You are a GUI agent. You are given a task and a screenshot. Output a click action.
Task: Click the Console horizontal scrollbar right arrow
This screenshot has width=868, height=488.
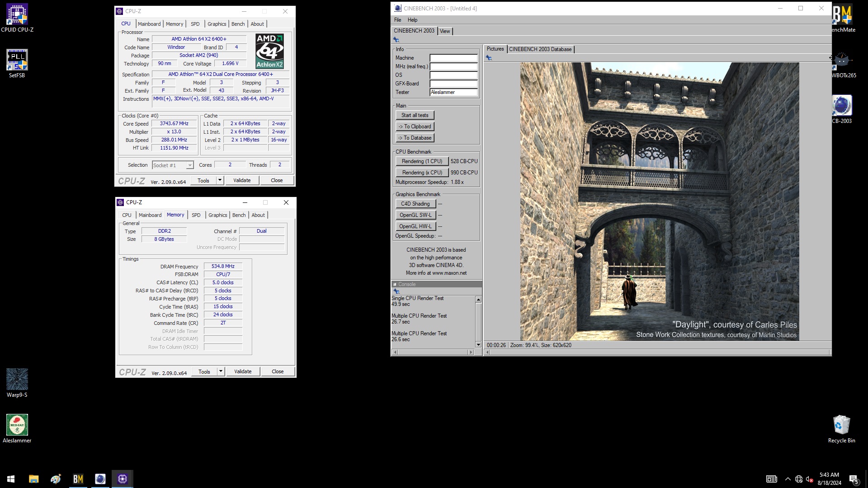[x=471, y=352]
